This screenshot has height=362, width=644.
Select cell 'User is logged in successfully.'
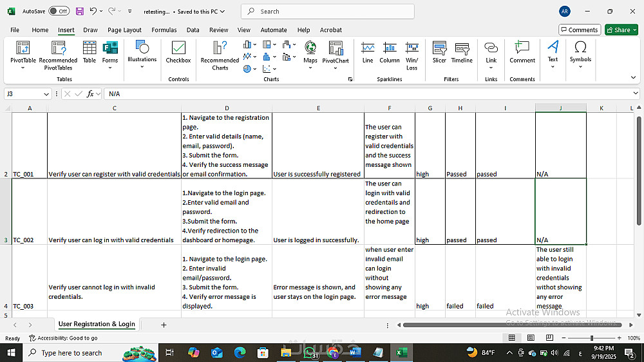[x=318, y=212]
